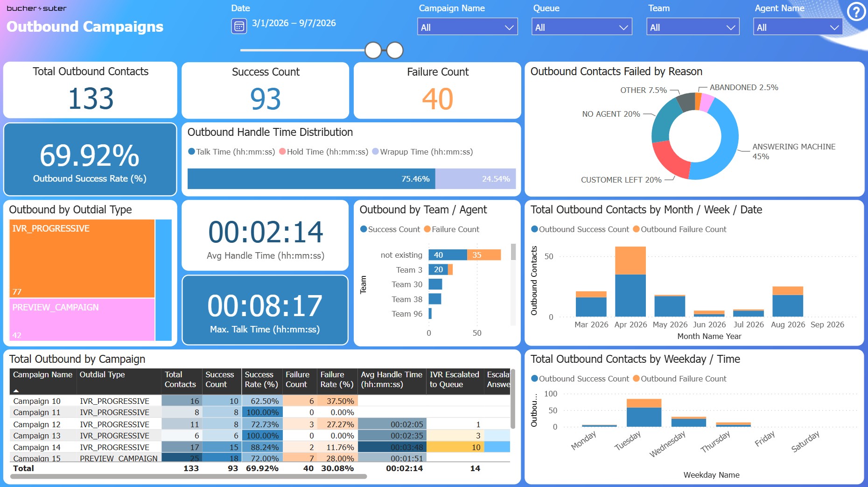The height and width of the screenshot is (487, 868).
Task: Click the Mar 2026 success bar
Action: [591, 307]
